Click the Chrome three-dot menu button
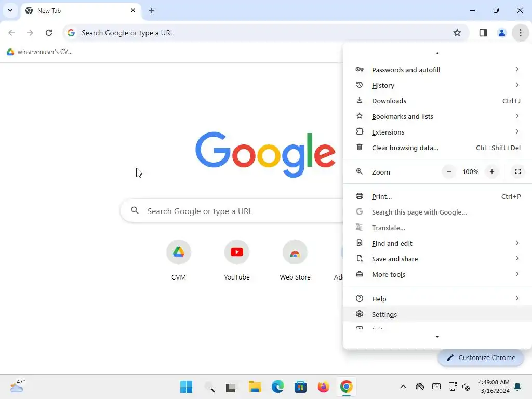Screen dimensions: 532x399 (x=520, y=33)
